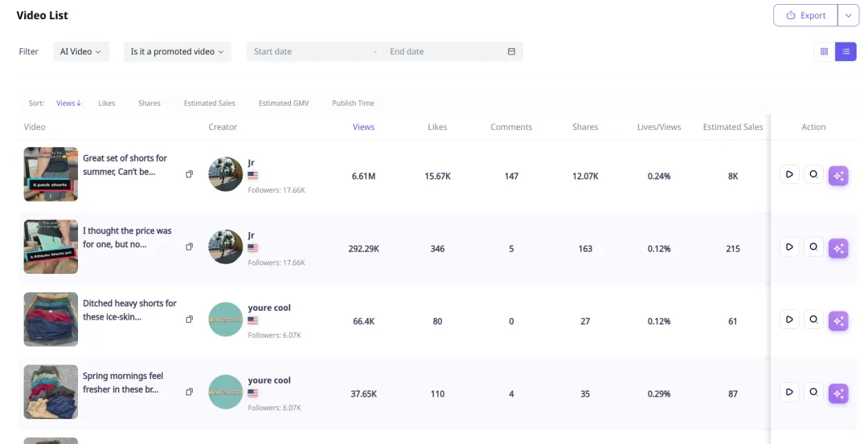Open the Export options dropdown arrow

coord(848,15)
